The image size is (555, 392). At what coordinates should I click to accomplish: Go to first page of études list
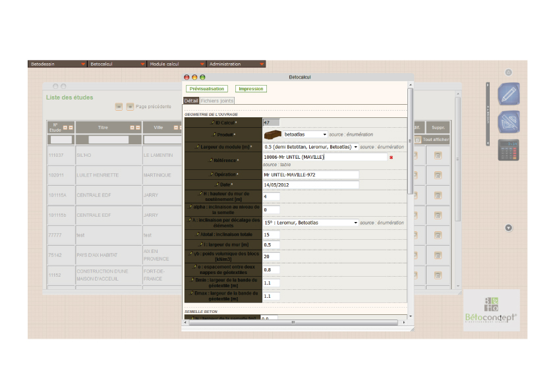119,107
